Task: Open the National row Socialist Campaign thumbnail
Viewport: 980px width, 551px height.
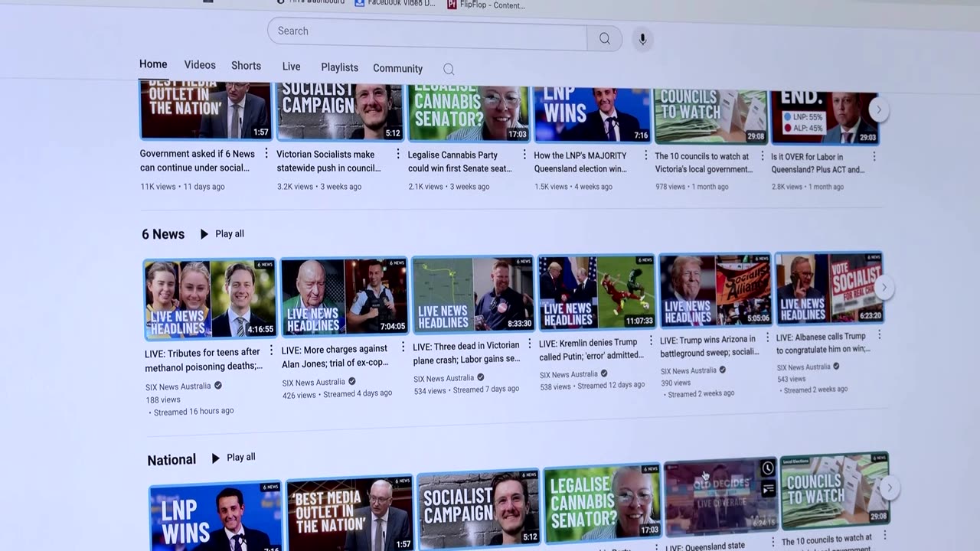Action: click(x=479, y=508)
